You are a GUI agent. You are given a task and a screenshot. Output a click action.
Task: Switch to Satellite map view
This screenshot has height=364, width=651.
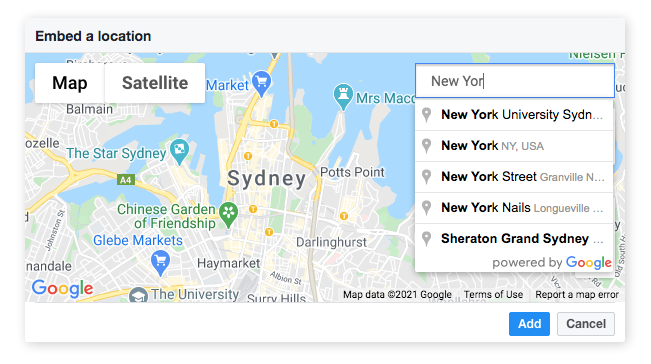155,83
